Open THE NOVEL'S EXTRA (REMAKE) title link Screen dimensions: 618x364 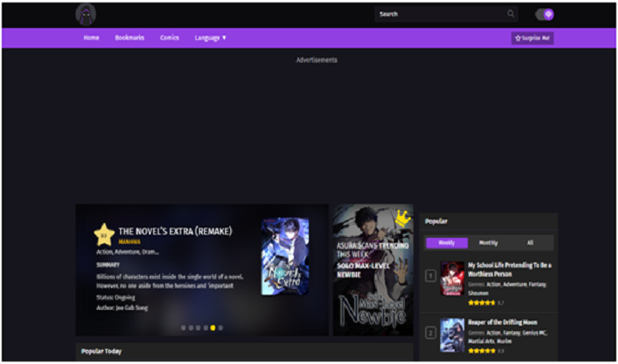tap(175, 231)
